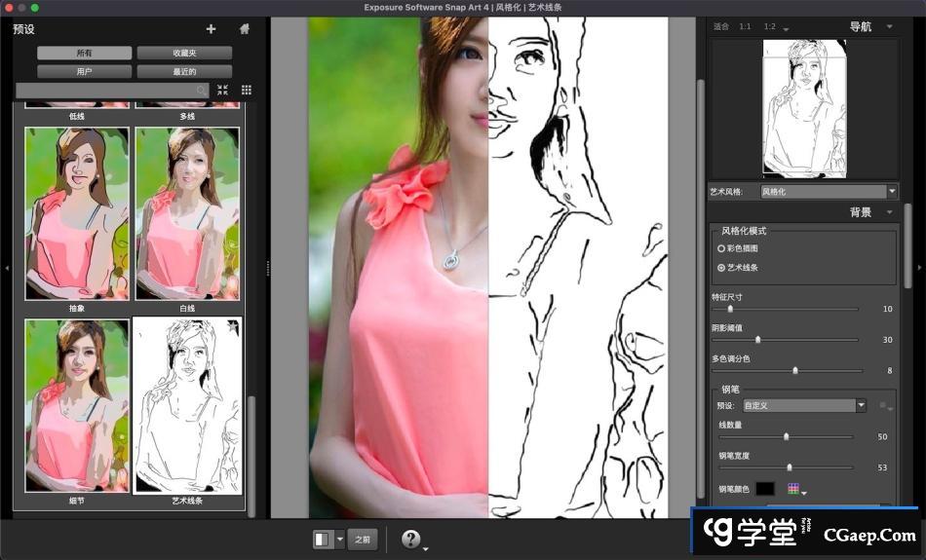Open the pen 预设 dropdown set to 自定义
The height and width of the screenshot is (560, 926).
(x=804, y=405)
